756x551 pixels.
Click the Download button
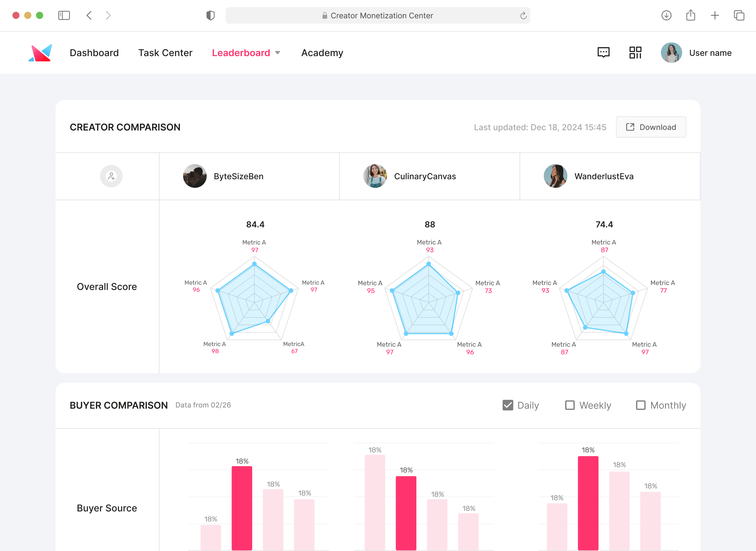point(651,127)
